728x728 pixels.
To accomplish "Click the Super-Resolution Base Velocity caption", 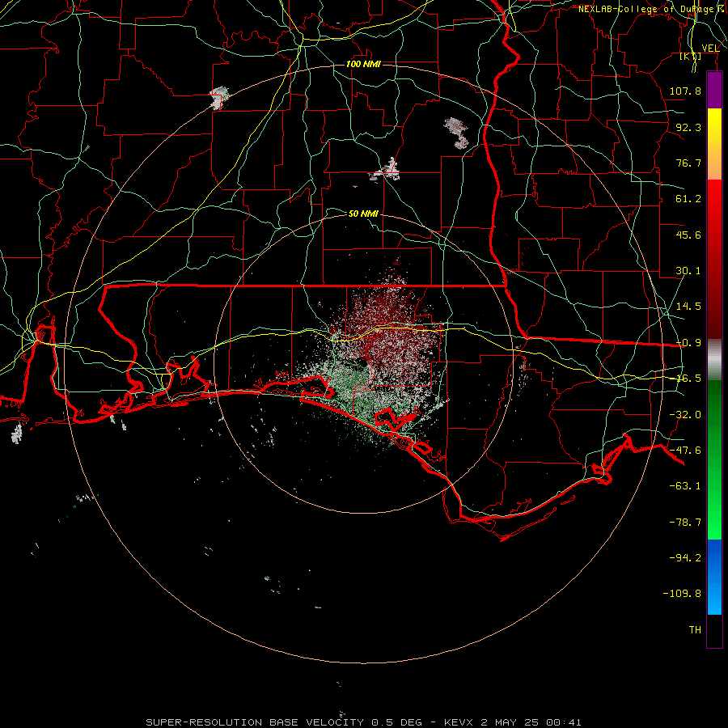I will [363, 722].
